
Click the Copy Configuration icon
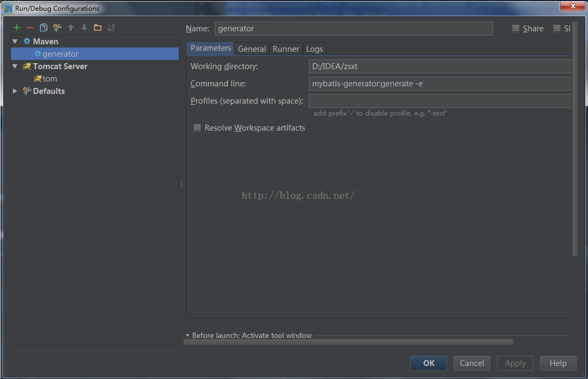[x=44, y=28]
